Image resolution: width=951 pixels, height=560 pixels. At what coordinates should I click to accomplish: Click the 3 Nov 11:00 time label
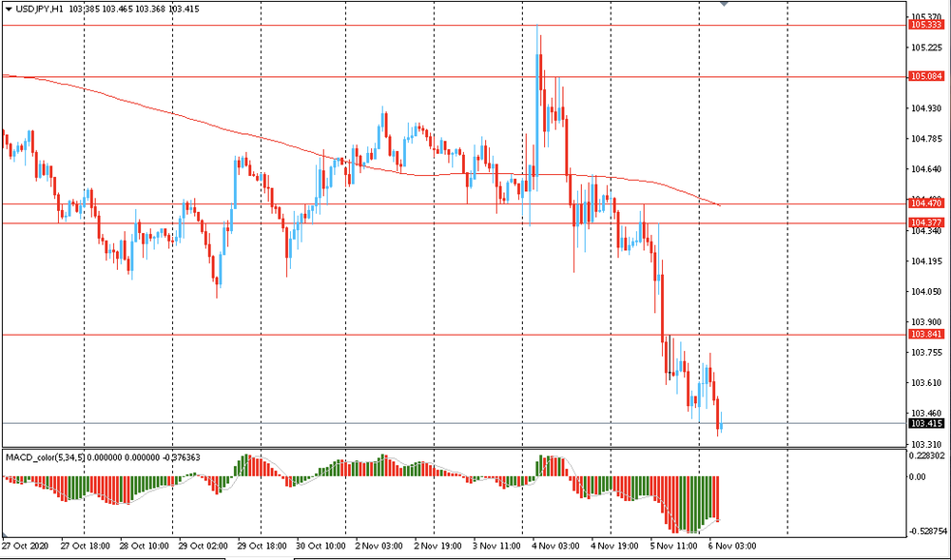pos(495,545)
